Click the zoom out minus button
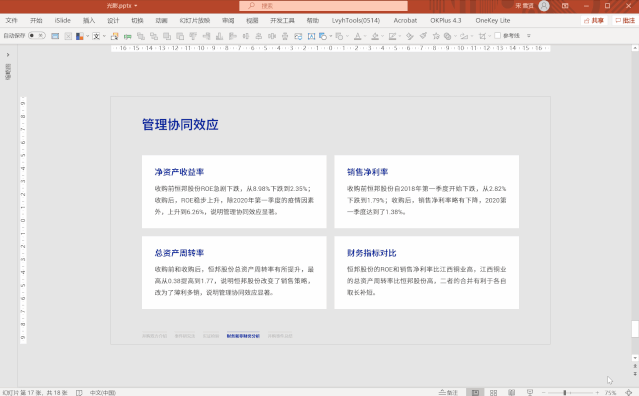The height and width of the screenshot is (396, 639). click(543, 392)
